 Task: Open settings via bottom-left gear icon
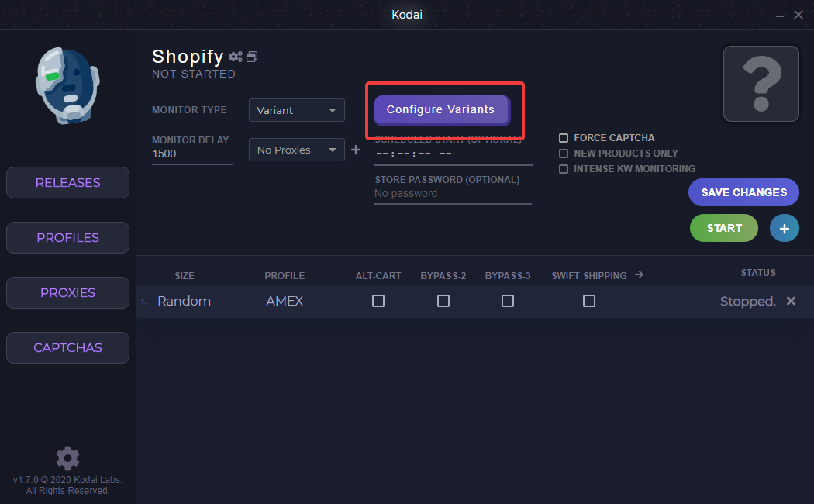pyautogui.click(x=67, y=457)
